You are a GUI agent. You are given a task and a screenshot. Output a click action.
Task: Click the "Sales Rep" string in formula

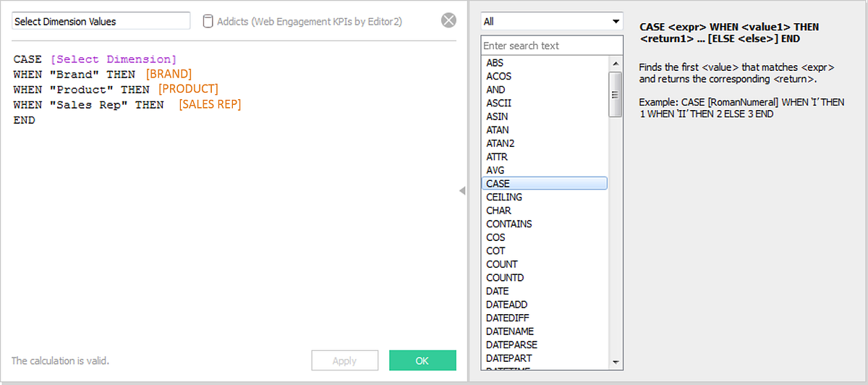click(x=89, y=105)
